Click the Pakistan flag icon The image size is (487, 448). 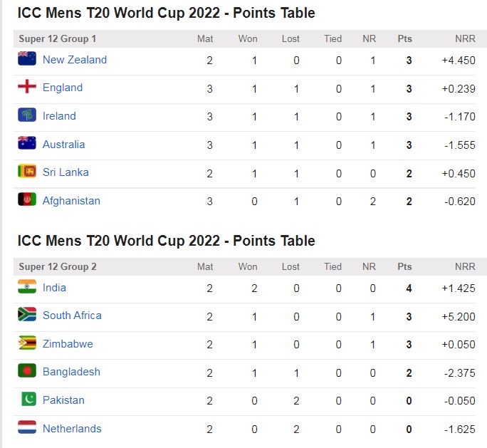pos(27,400)
